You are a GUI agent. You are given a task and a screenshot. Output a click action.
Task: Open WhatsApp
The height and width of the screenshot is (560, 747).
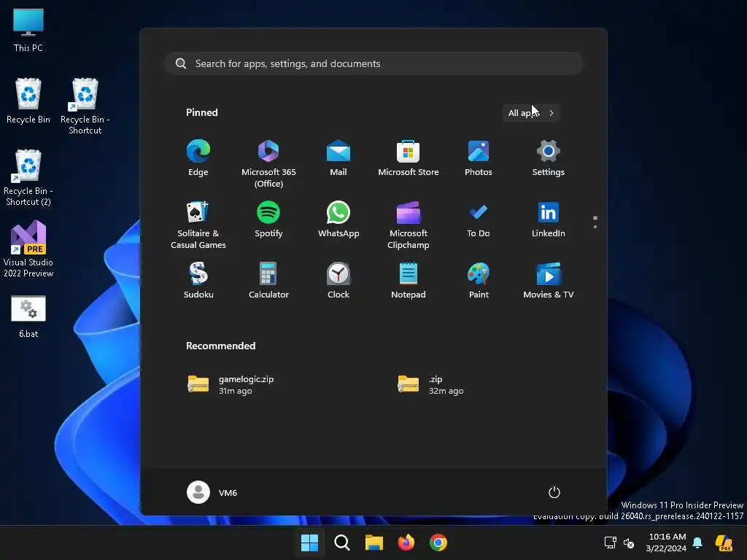338,220
